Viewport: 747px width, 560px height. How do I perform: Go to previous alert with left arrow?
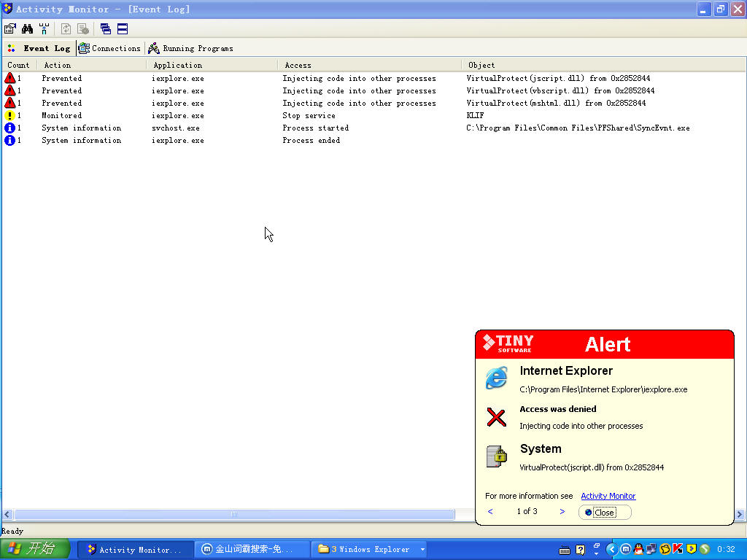click(490, 511)
